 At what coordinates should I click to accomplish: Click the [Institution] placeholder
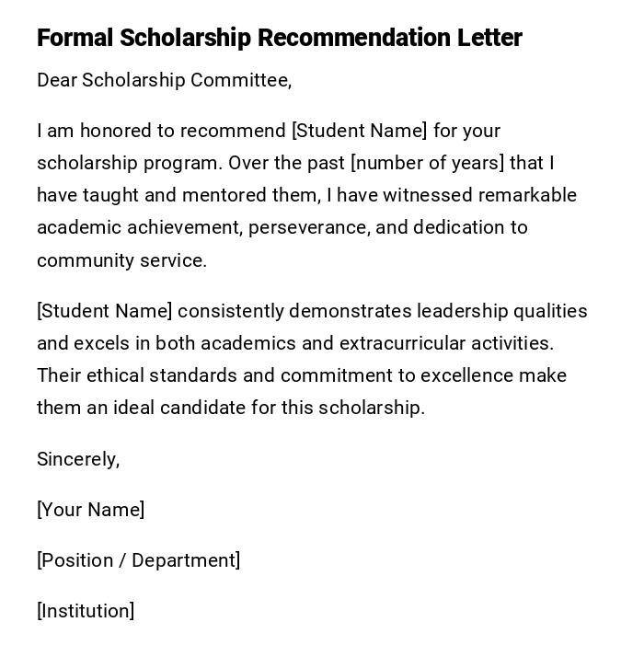tap(86, 611)
